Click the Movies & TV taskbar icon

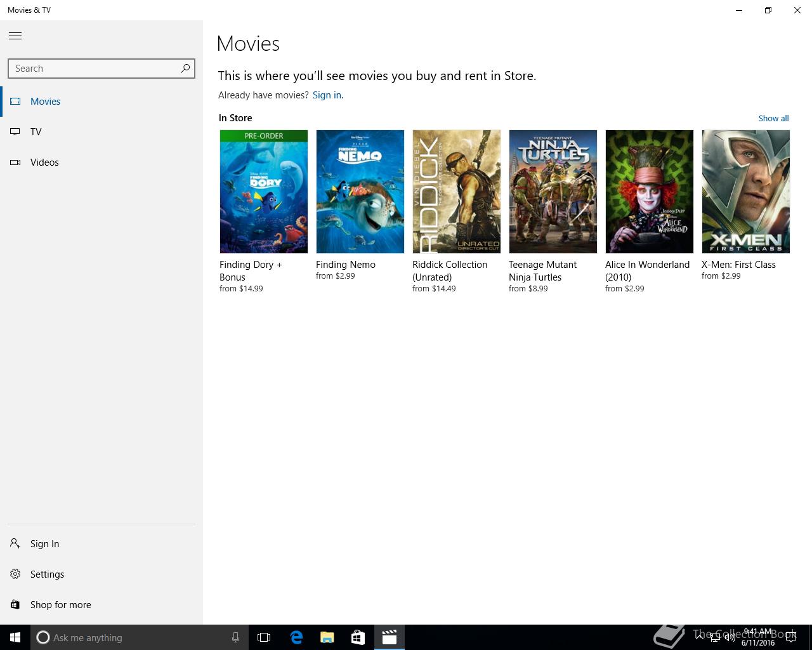389,637
